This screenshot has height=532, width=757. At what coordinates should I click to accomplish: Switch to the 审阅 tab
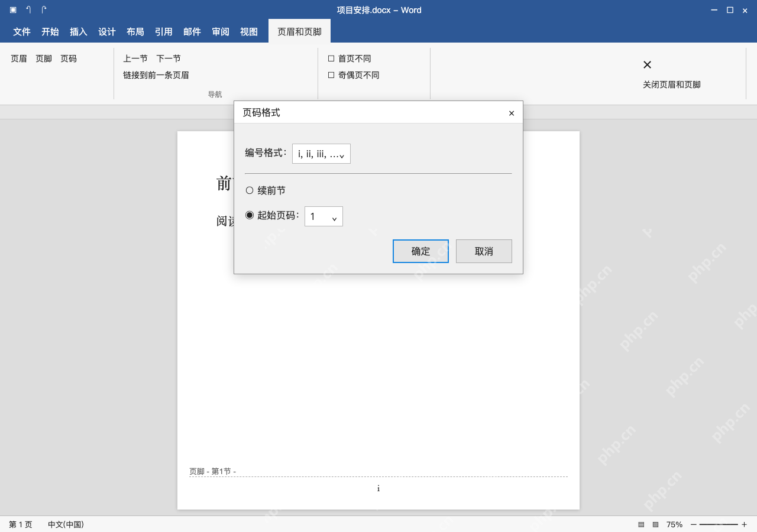point(221,32)
